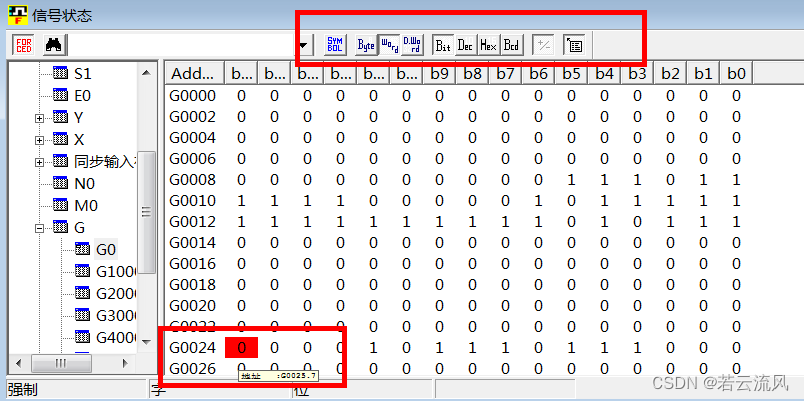Image resolution: width=804 pixels, height=401 pixels.
Task: Select the Hex display mode
Action: tap(488, 45)
